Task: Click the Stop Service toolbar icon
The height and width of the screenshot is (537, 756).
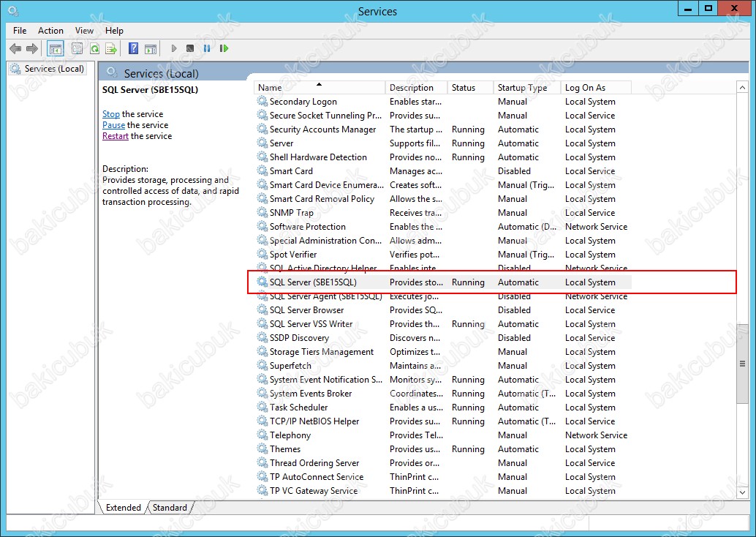Action: point(190,48)
